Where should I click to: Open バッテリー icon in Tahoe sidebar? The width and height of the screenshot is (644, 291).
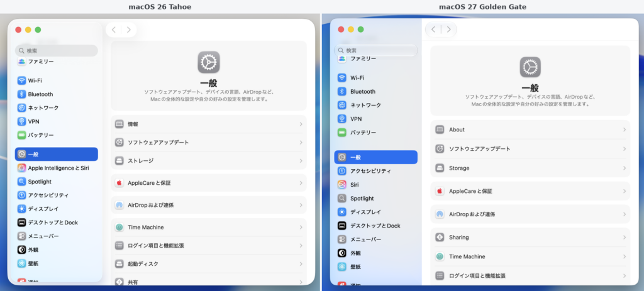pos(22,135)
